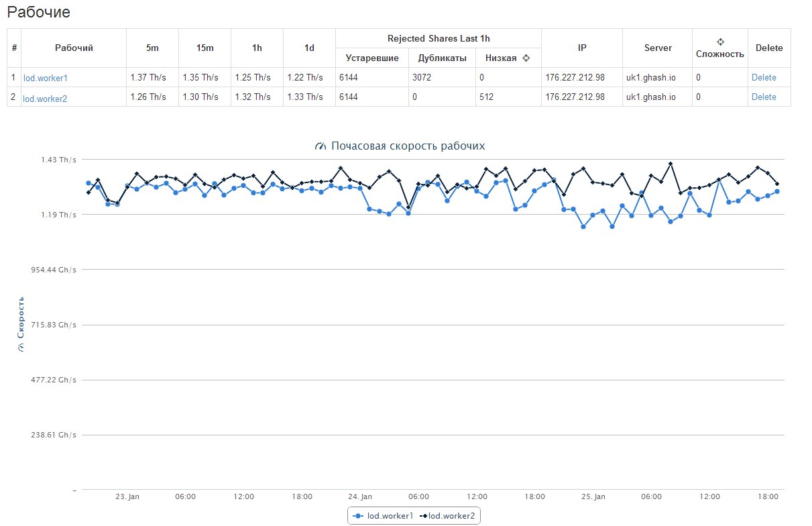Click the # column header
812x526 pixels.
click(x=14, y=48)
